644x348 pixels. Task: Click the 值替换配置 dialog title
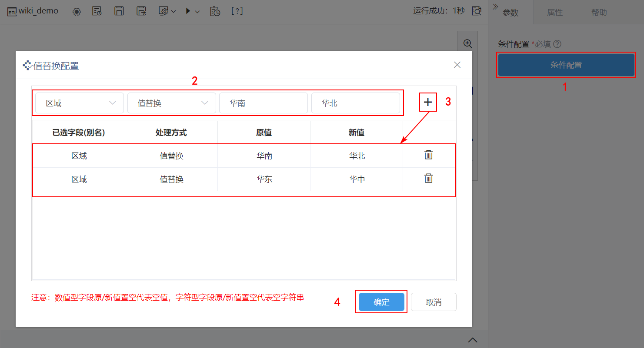click(56, 66)
